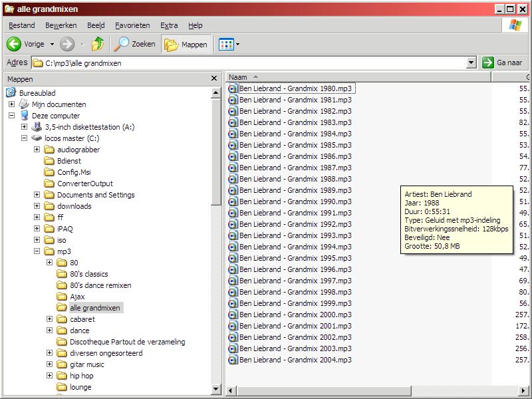Open the Extra menu
This screenshot has width=532, height=399.
point(169,25)
